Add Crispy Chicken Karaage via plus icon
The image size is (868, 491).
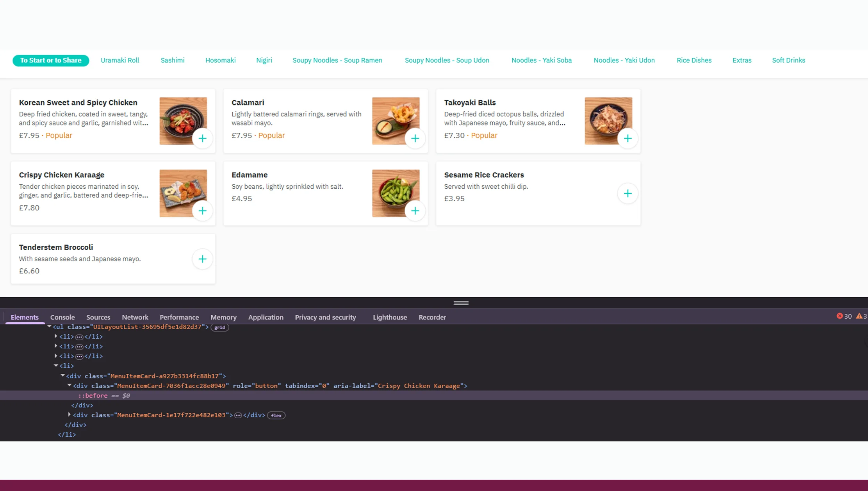[203, 211]
